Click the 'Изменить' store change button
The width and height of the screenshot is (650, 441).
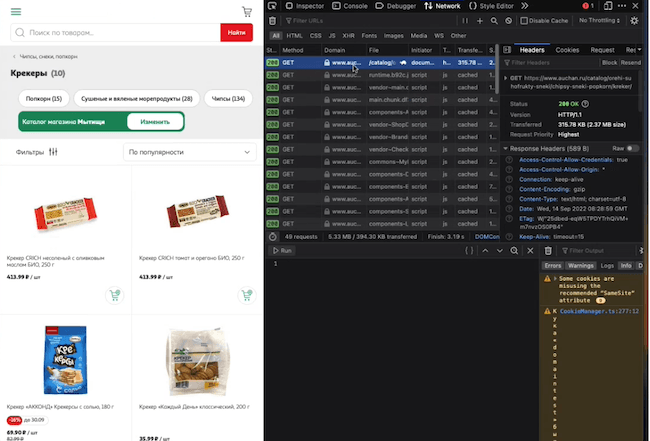pos(155,121)
